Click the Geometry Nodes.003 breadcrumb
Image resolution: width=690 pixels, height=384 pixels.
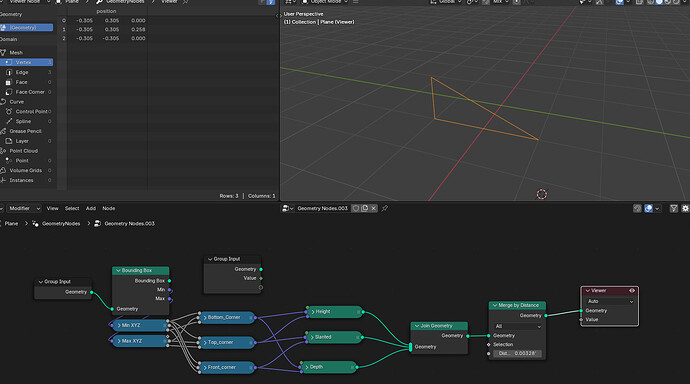129,223
